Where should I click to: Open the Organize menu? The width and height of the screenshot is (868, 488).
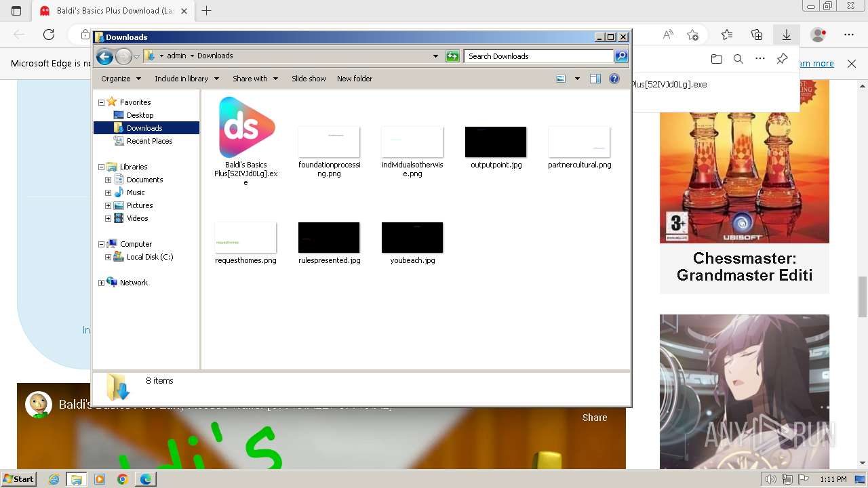click(121, 79)
